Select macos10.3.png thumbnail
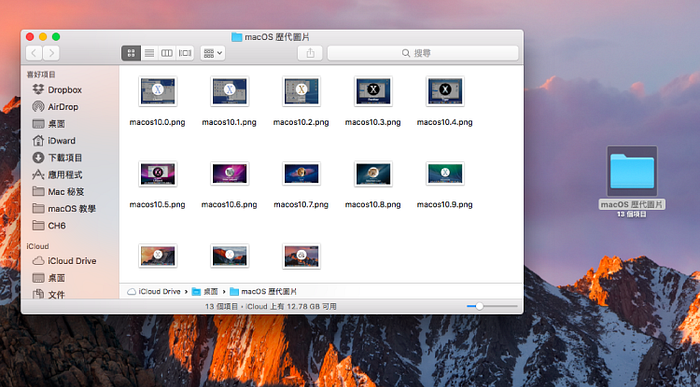This screenshot has width=700, height=387. 373,91
